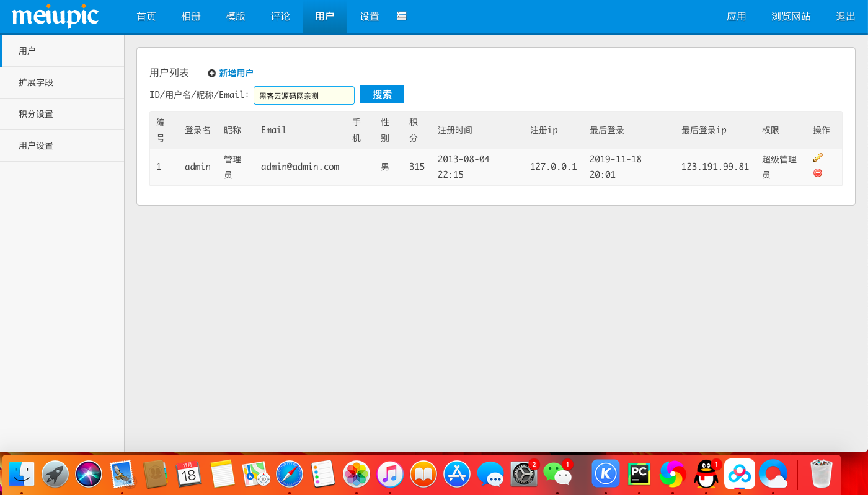Click the red delete icon in admin row
This screenshot has height=495, width=868.
(818, 173)
